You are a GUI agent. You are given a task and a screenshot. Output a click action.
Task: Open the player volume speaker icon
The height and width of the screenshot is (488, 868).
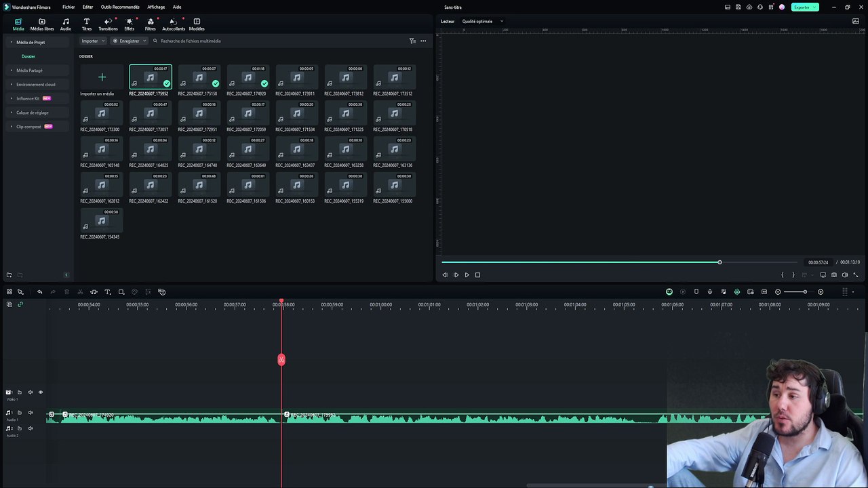(x=845, y=275)
